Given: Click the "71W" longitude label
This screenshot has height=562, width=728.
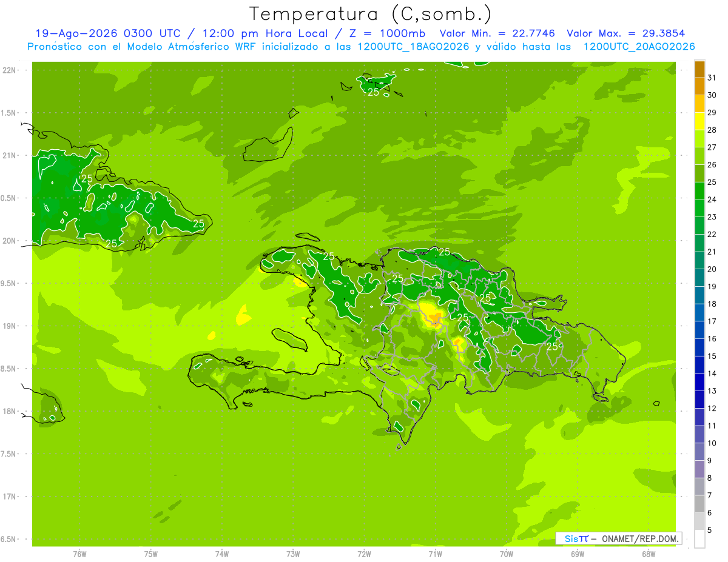Looking at the screenshot, I should click(x=435, y=554).
